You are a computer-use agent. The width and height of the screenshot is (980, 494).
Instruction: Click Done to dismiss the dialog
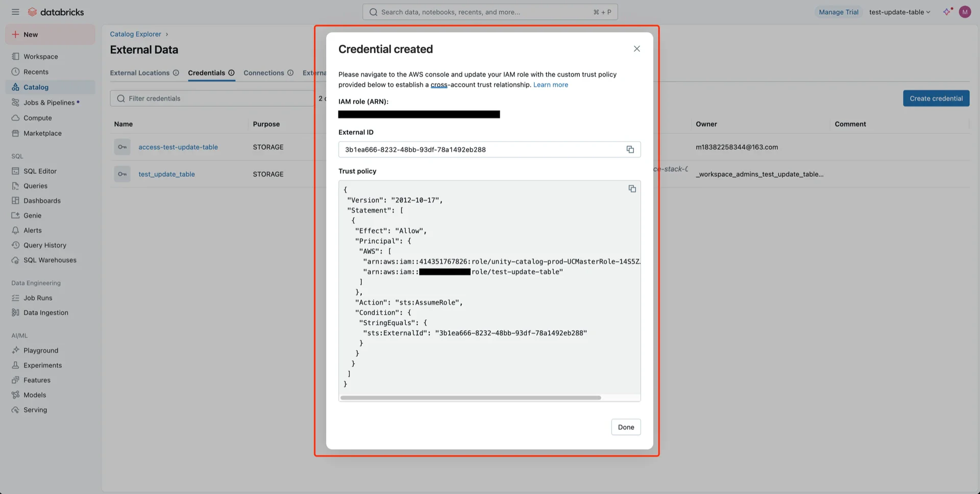(626, 427)
